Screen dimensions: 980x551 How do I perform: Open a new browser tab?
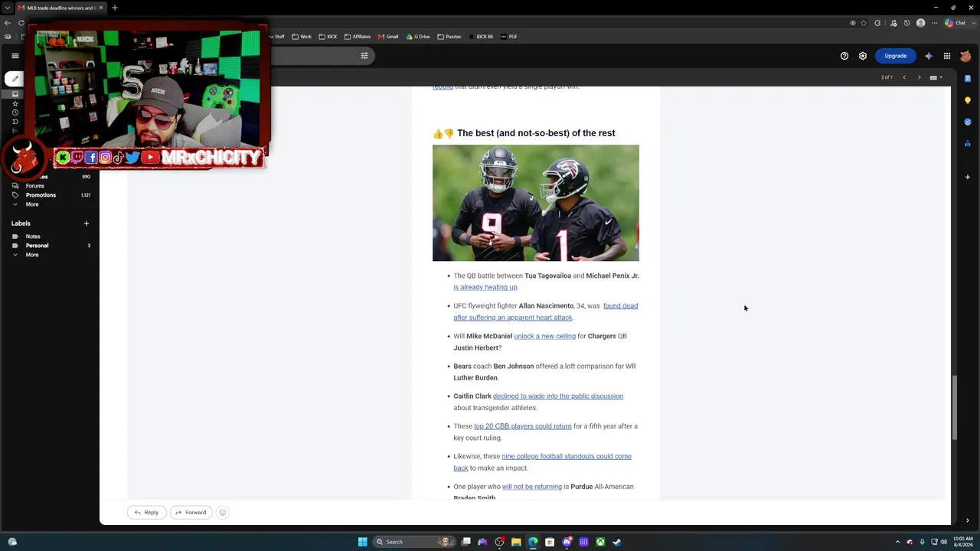(115, 8)
